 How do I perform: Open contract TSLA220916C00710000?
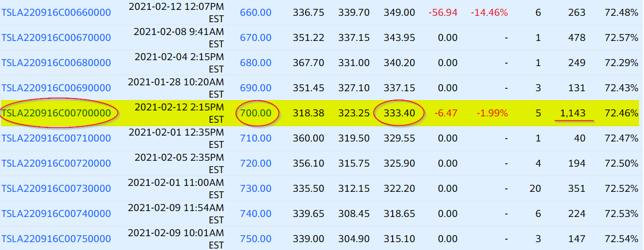56,138
